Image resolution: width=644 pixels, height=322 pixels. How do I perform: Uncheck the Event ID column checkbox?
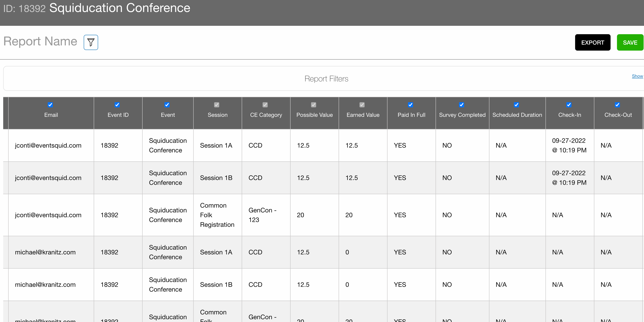click(x=117, y=105)
